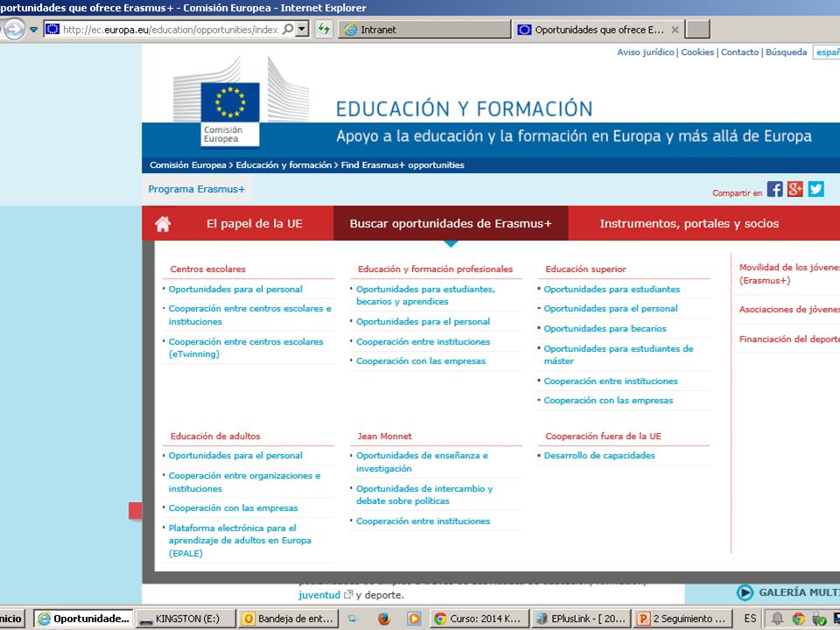Click Chrome icon in system tray
The height and width of the screenshot is (630, 840).
[x=798, y=619]
